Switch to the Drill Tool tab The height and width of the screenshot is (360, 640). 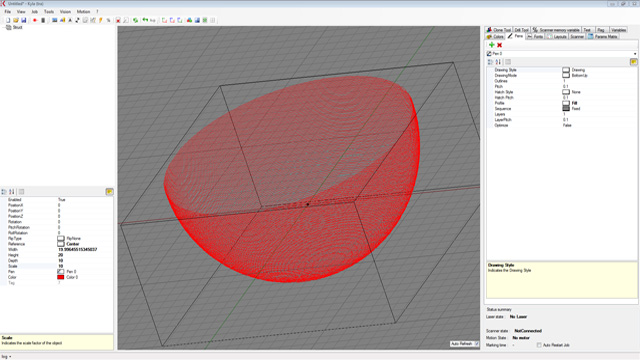521,30
